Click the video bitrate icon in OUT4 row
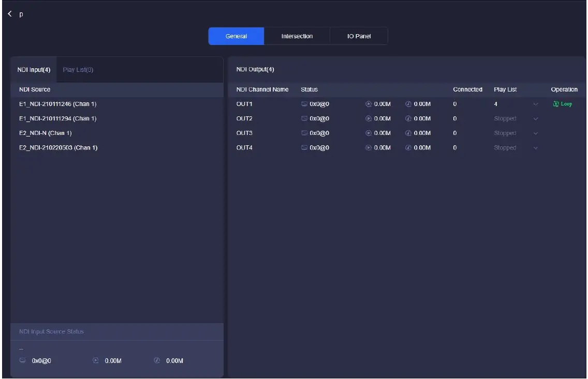 (369, 147)
